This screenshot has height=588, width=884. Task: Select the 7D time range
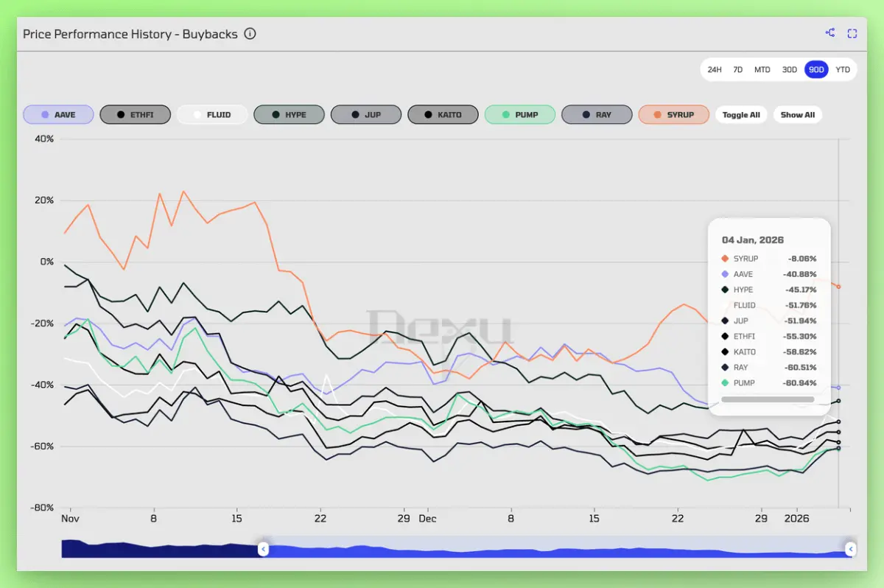point(737,69)
